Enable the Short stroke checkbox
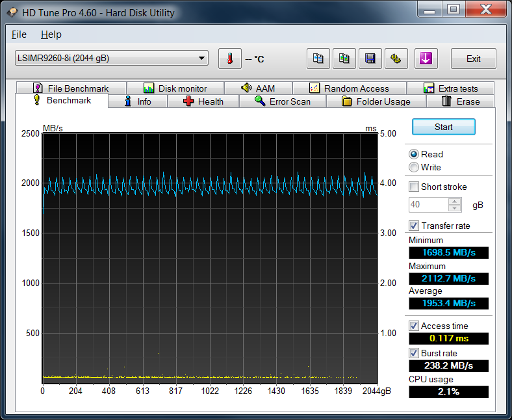Image resolution: width=512 pixels, height=420 pixels. coord(414,187)
